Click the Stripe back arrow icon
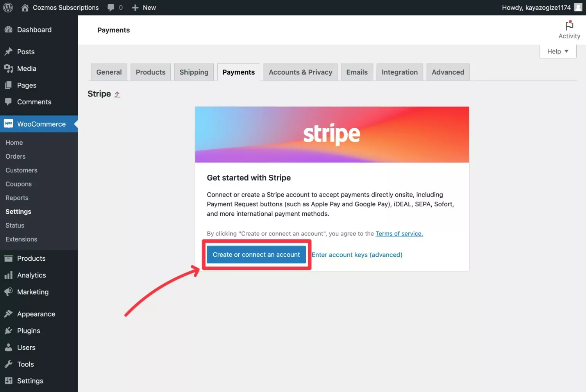The height and width of the screenshot is (392, 586). (x=117, y=94)
